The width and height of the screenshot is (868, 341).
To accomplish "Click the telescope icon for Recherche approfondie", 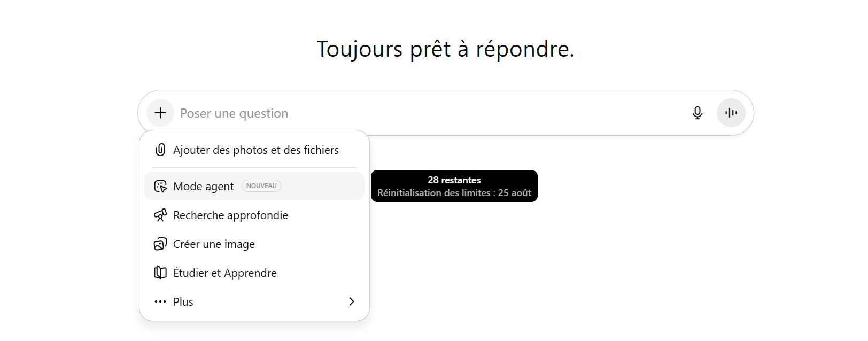I will (160, 215).
